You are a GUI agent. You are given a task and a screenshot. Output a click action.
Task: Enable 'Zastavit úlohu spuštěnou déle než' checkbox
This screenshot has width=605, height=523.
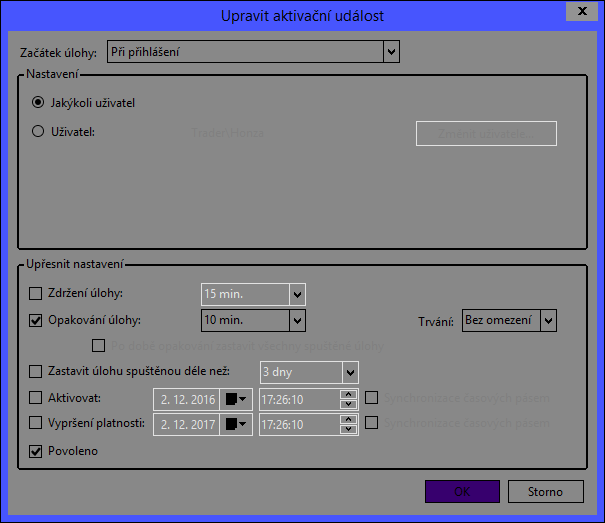[x=35, y=371]
